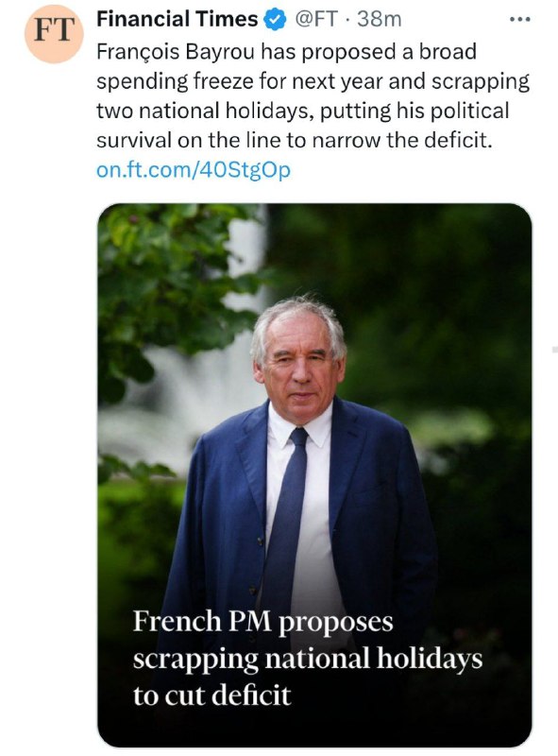The image size is (558, 756).
Task: Click the gray scrollbar mark at the right edge
Action: (x=554, y=349)
